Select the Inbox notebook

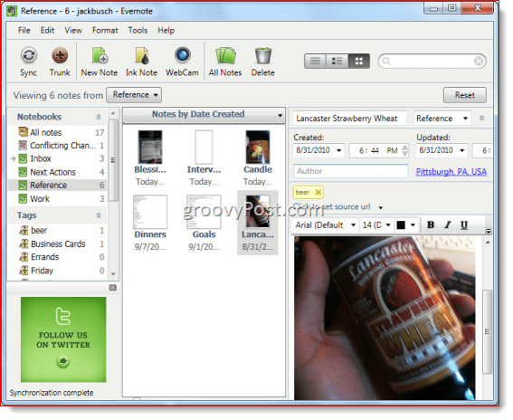[57, 158]
